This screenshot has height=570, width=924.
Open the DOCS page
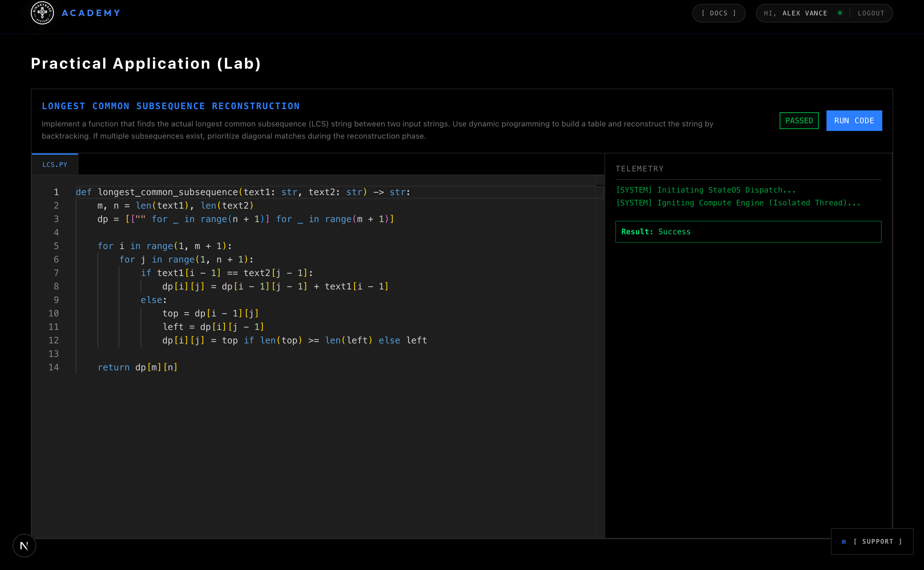719,13
